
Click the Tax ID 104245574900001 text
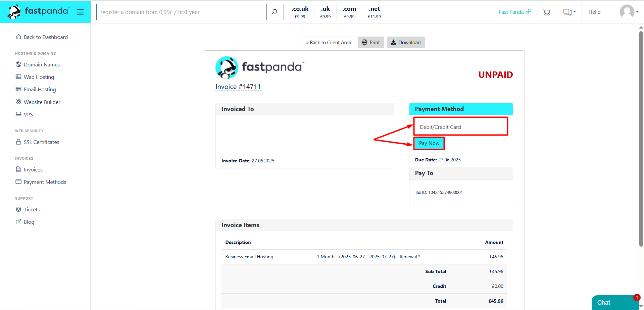point(439,192)
